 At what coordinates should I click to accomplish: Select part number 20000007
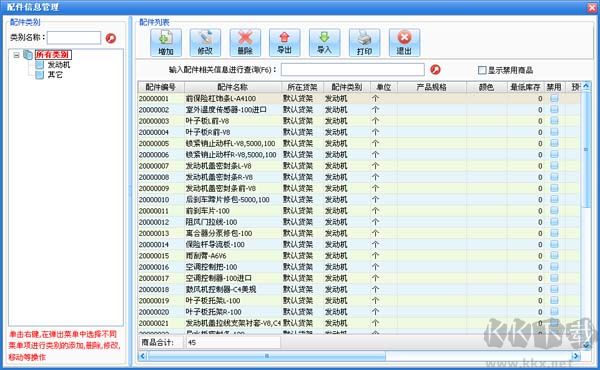[154, 166]
